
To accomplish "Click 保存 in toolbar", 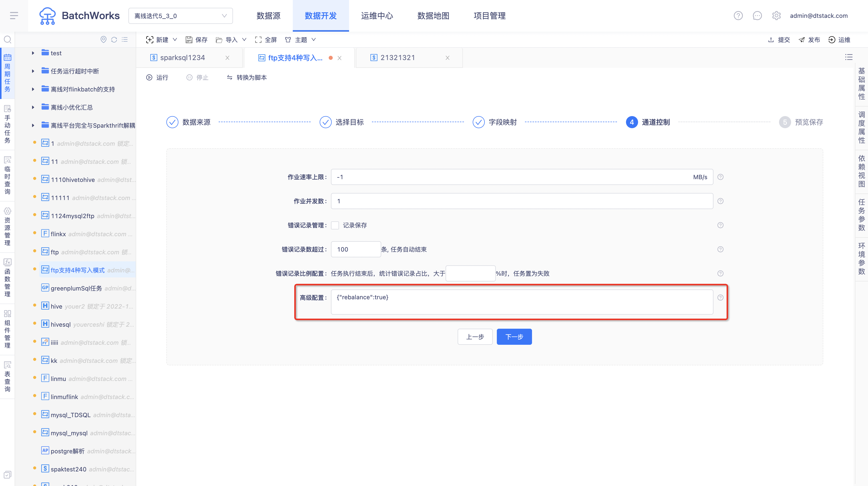I will tap(197, 40).
